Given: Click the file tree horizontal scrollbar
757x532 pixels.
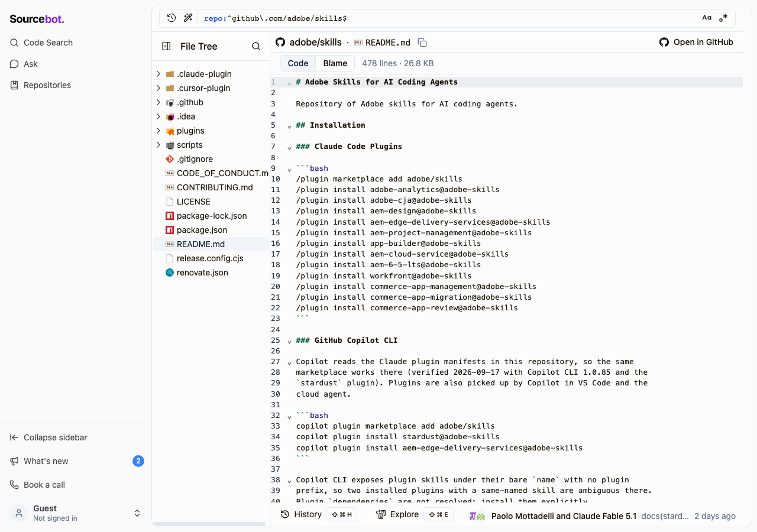Looking at the screenshot, I should [209, 524].
